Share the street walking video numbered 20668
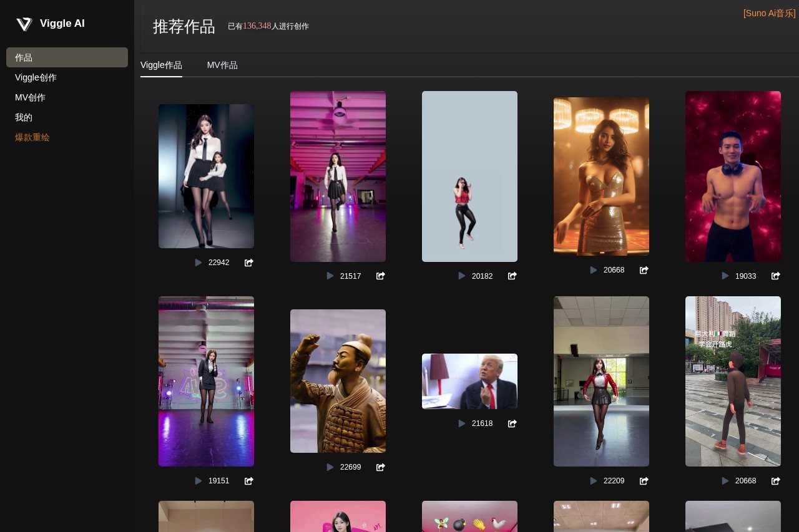Image resolution: width=799 pixels, height=532 pixels. 775,481
